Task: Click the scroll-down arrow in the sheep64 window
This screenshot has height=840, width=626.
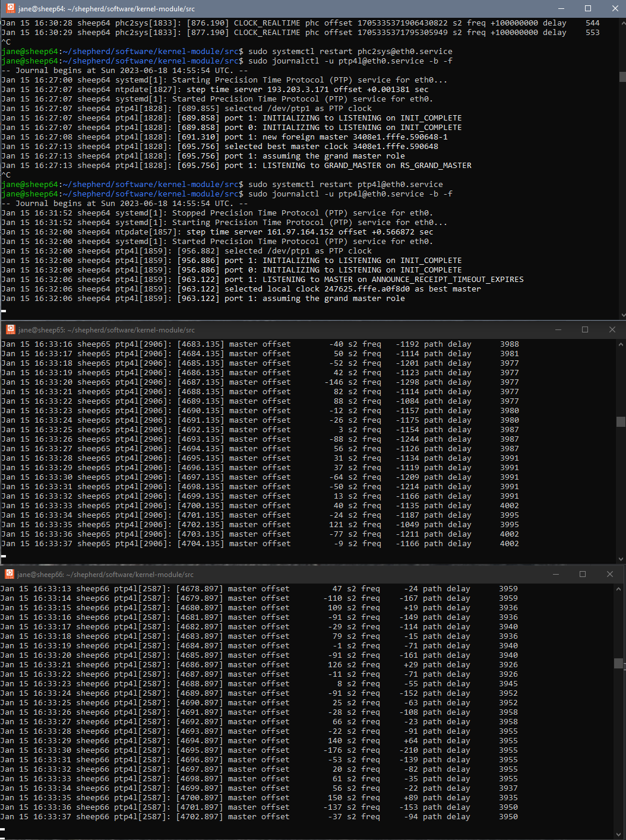Action: pyautogui.click(x=622, y=315)
